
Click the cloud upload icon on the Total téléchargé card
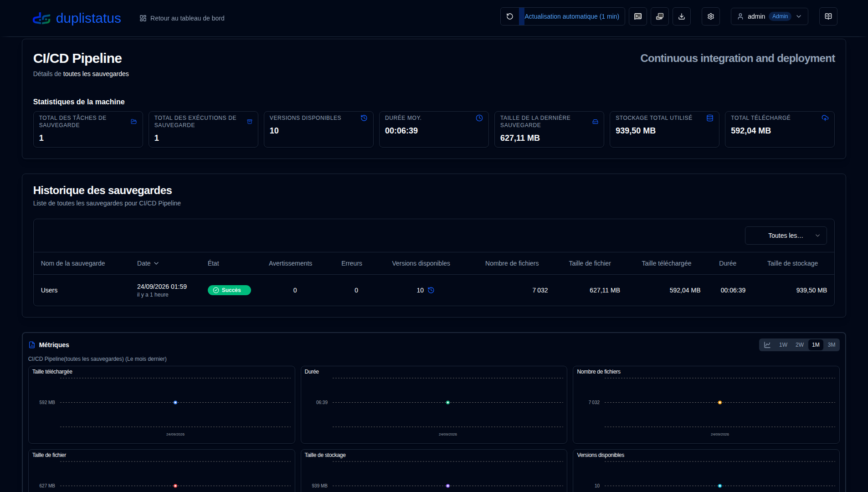(825, 118)
